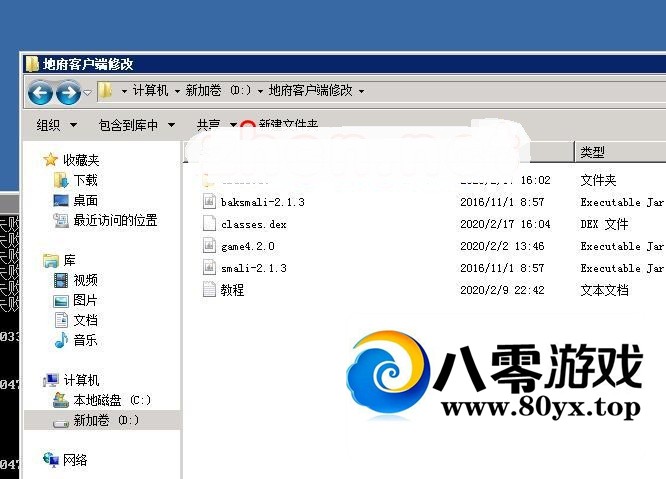Click the 最近访问的位置 icon
Screen dimensions: 666x479
pyautogui.click(x=61, y=220)
